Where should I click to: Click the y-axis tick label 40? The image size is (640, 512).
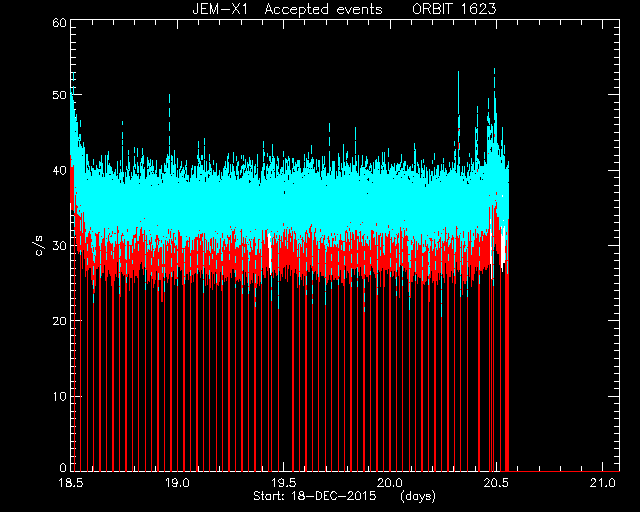pyautogui.click(x=59, y=170)
